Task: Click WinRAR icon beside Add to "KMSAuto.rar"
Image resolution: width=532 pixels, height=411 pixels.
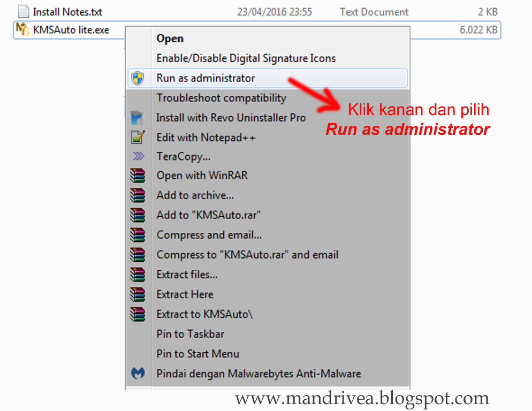Action: [138, 215]
